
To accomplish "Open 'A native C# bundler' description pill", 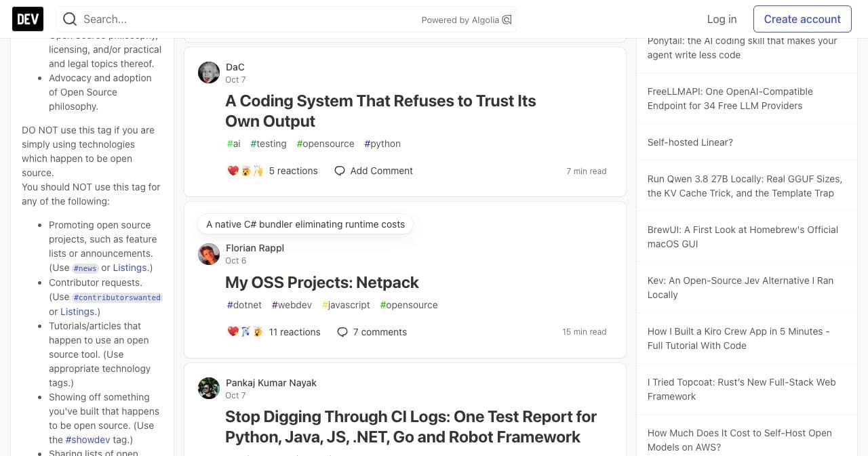I will 305,224.
